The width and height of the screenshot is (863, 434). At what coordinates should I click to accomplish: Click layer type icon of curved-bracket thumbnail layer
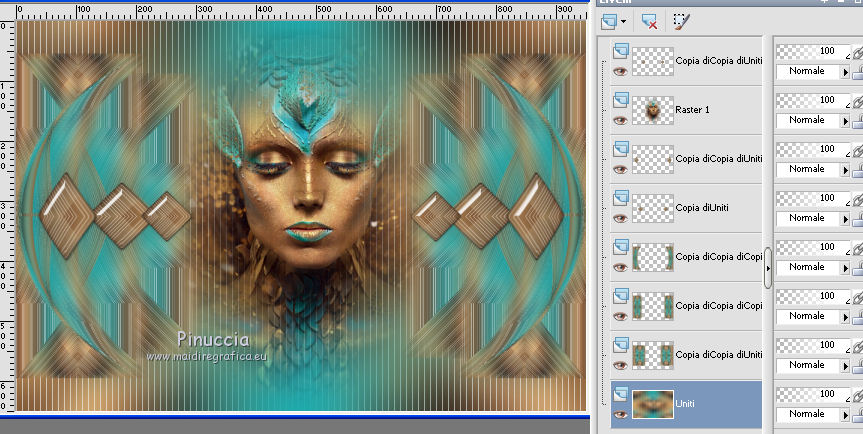[621, 246]
